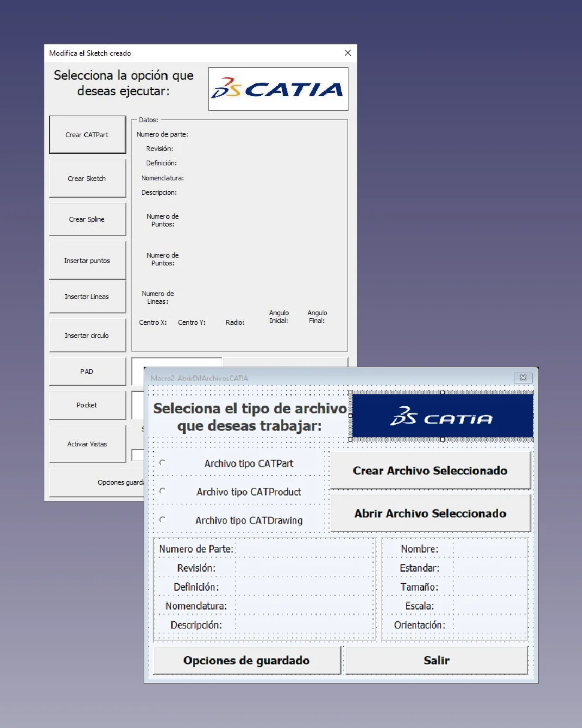Close the Macro2-AbrirDifArchivosCATIA window
This screenshot has width=582, height=728.
coord(523,377)
